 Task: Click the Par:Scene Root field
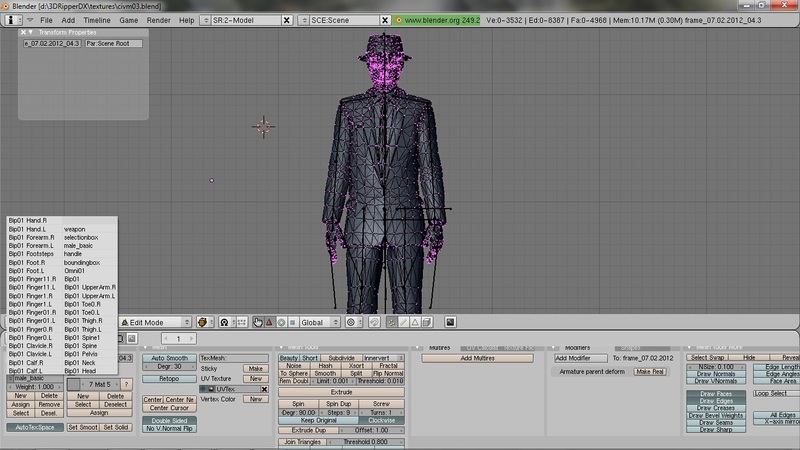[x=113, y=43]
